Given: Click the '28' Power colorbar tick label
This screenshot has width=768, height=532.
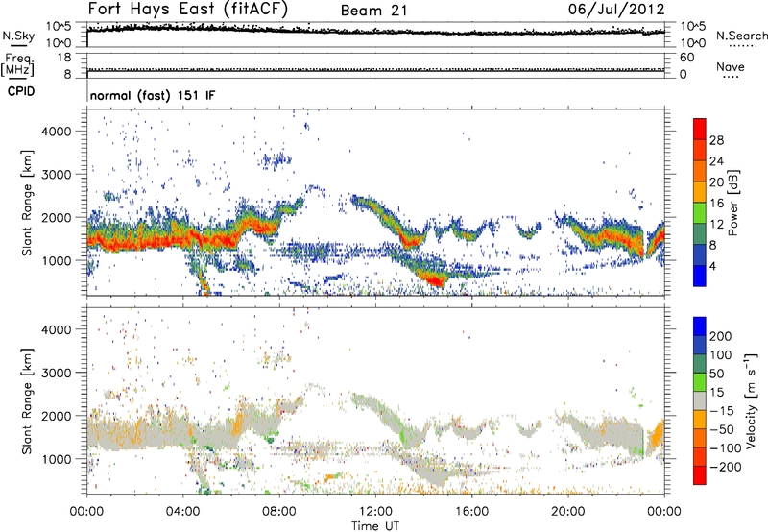Looking at the screenshot, I should pos(716,140).
